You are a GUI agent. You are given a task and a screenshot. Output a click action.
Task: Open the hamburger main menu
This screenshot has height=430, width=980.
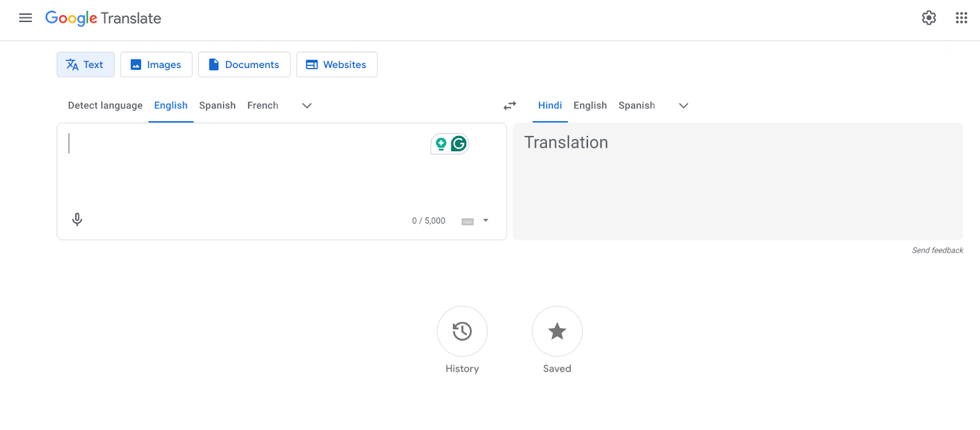[25, 18]
